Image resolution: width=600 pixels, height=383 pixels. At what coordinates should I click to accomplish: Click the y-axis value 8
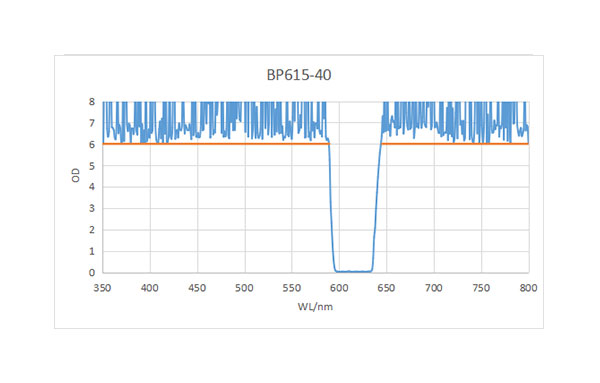click(x=92, y=102)
